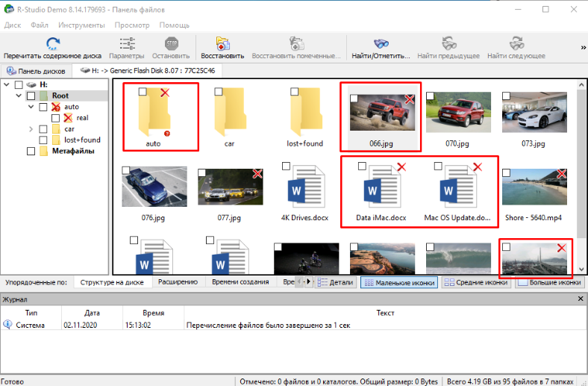Click the Recover toolbar icon
This screenshot has width=588, height=386.
[222, 44]
